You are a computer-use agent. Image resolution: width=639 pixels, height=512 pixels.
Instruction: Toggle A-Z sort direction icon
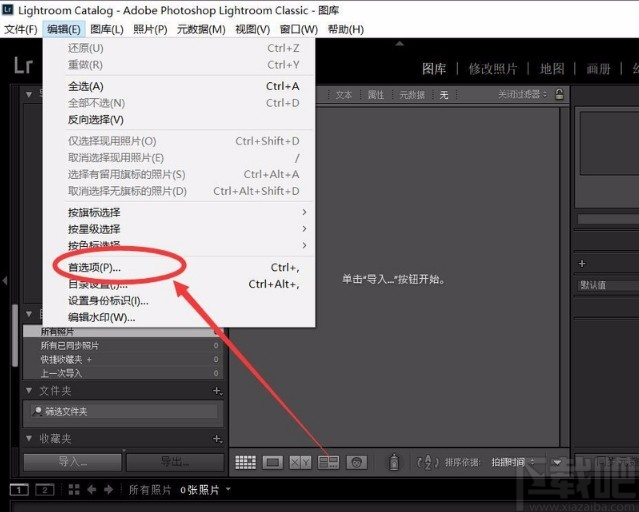tap(427, 462)
